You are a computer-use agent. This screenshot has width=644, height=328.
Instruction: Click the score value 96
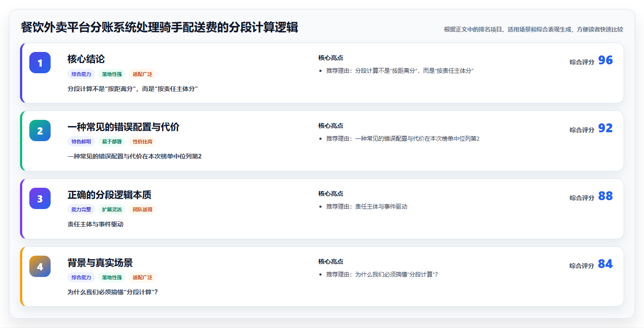coord(605,60)
